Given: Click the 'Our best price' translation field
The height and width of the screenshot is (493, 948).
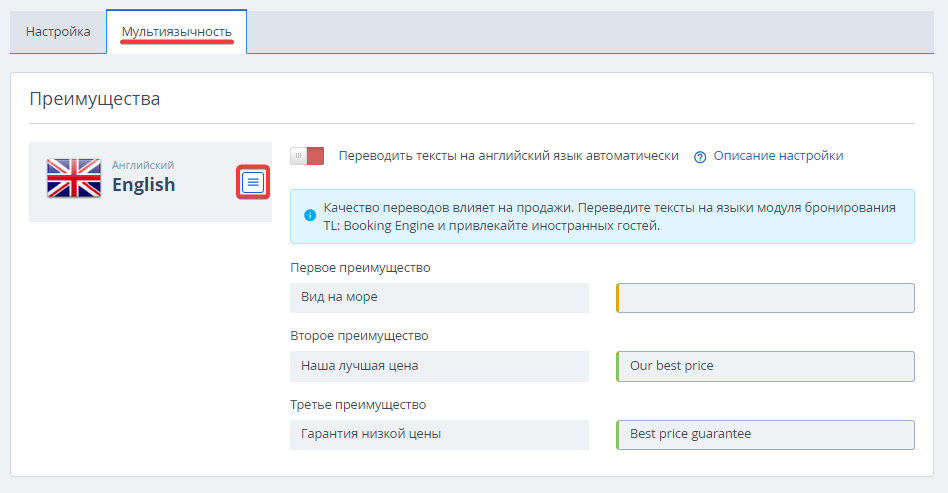Looking at the screenshot, I should [765, 366].
